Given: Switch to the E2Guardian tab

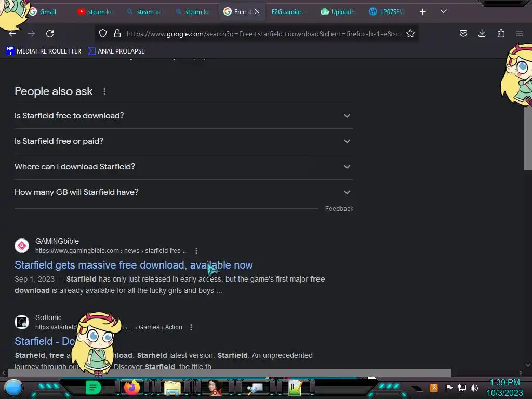Looking at the screenshot, I should (x=288, y=12).
